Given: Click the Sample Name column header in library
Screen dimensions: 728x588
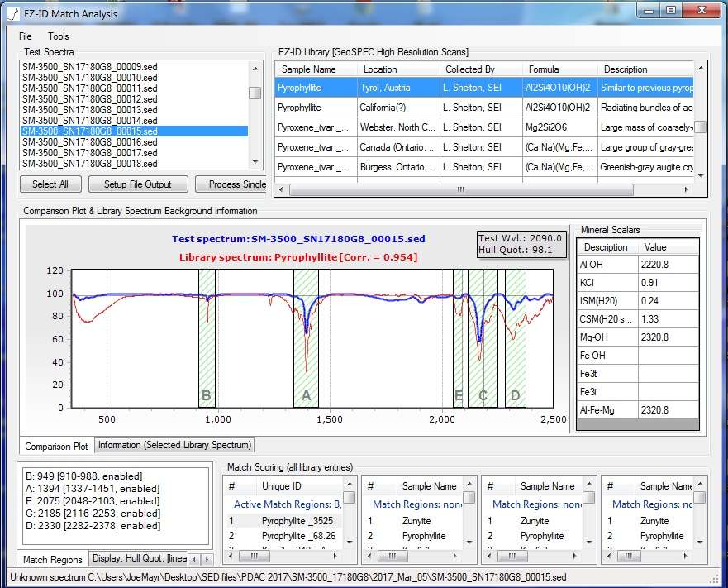Looking at the screenshot, I should click(316, 69).
